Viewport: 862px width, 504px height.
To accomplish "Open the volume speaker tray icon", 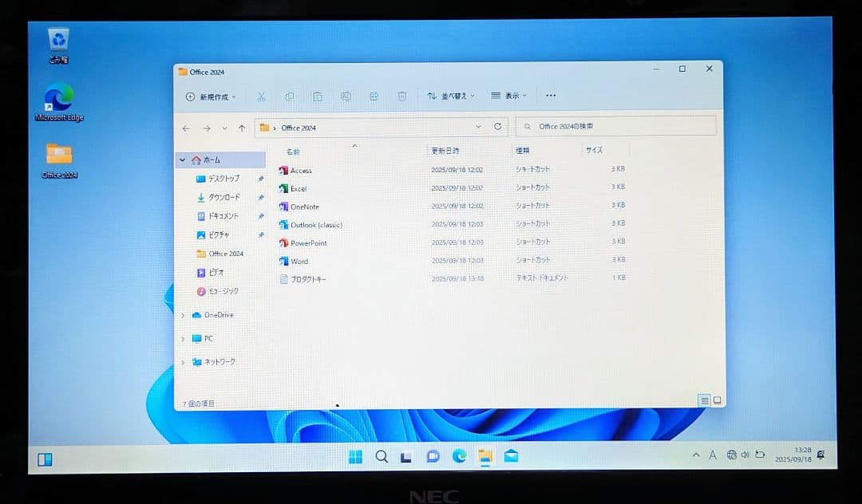I will click(x=745, y=455).
